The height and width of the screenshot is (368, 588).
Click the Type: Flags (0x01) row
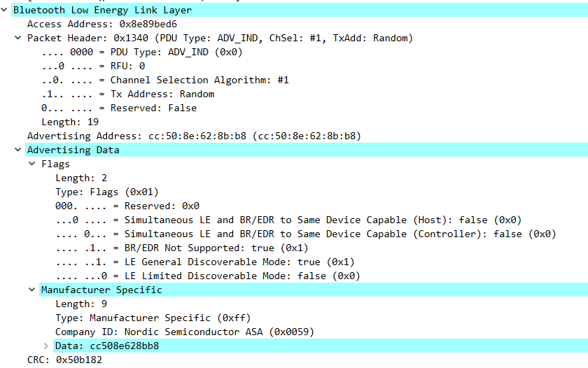[107, 192]
